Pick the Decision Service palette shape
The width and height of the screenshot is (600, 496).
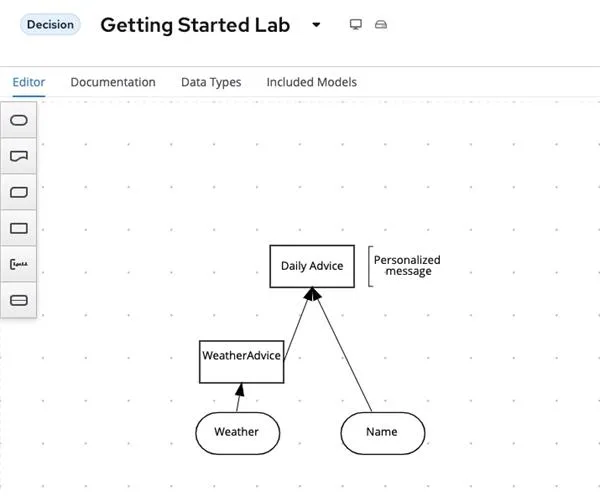pyautogui.click(x=18, y=300)
